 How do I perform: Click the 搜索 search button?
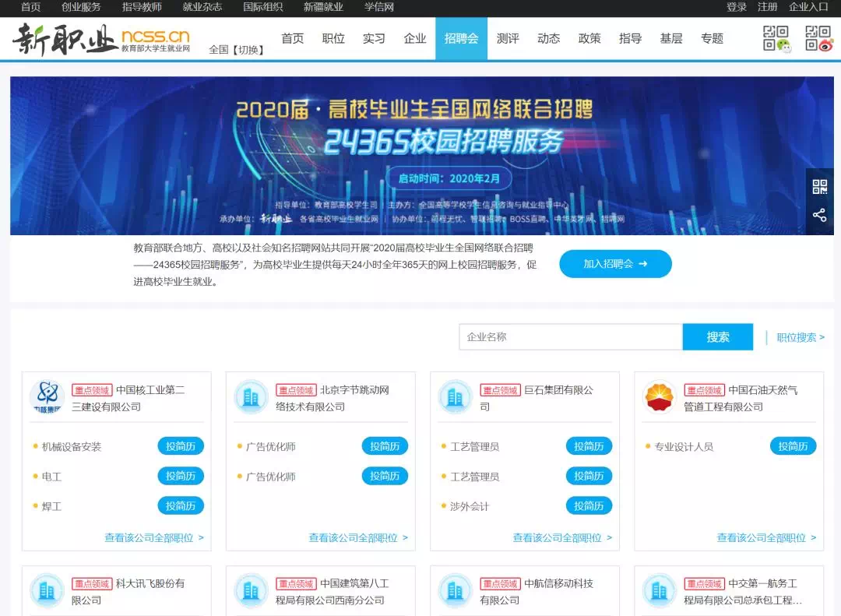click(718, 337)
